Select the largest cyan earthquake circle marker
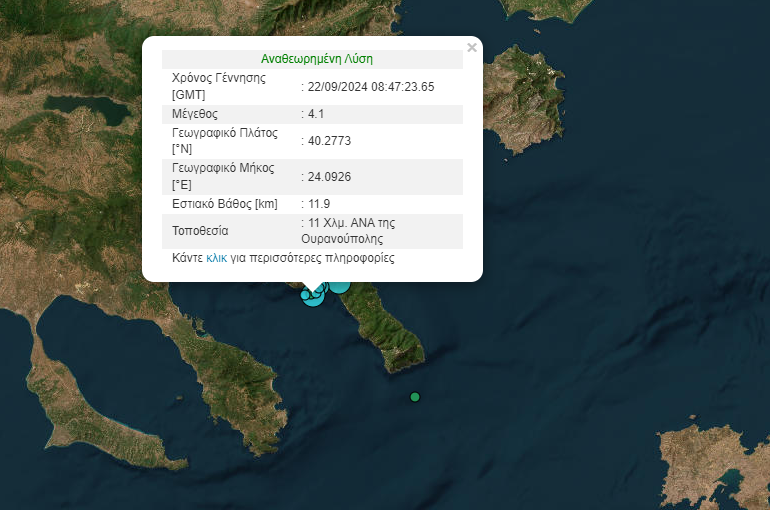This screenshot has height=510, width=770. pos(339,283)
